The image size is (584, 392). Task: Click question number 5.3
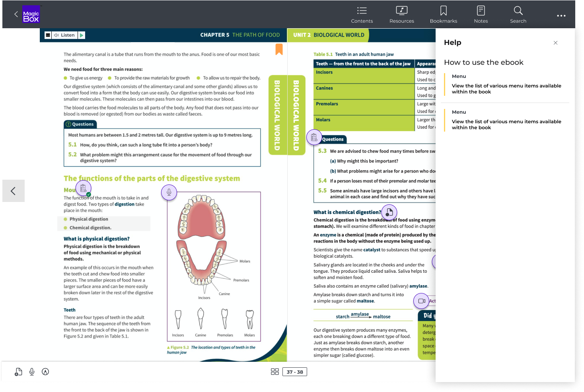click(x=322, y=151)
